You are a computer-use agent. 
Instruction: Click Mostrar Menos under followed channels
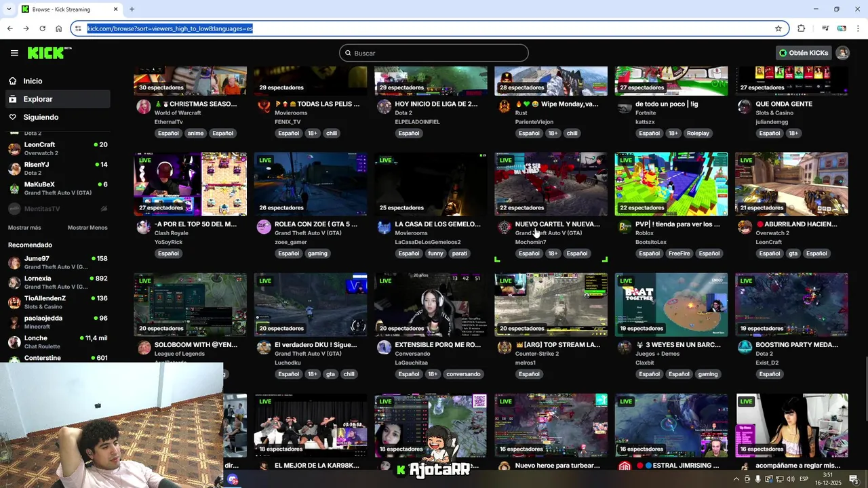click(87, 228)
